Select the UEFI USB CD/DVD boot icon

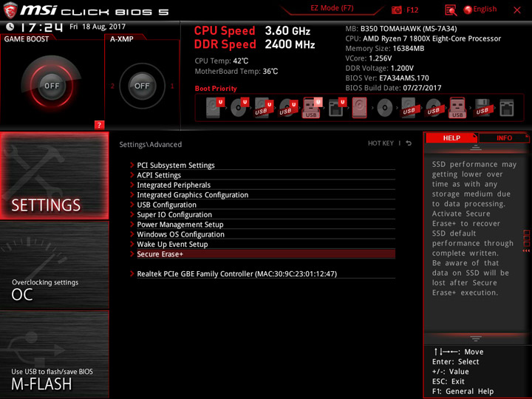tap(288, 108)
